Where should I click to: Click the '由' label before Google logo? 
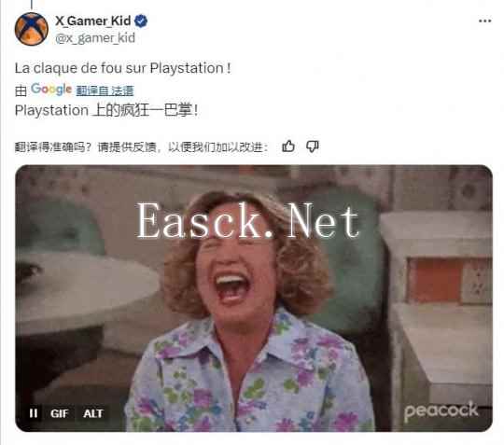[x=21, y=90]
